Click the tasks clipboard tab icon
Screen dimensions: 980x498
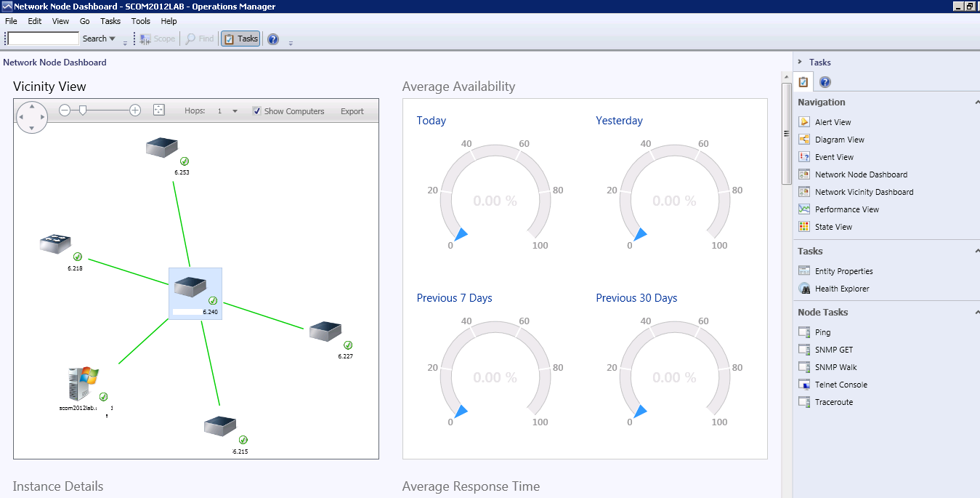[803, 82]
